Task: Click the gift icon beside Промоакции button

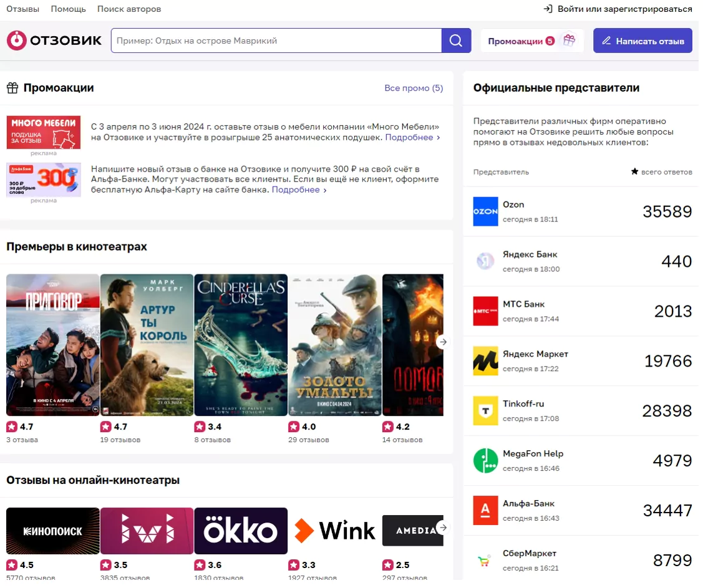Action: 573,41
